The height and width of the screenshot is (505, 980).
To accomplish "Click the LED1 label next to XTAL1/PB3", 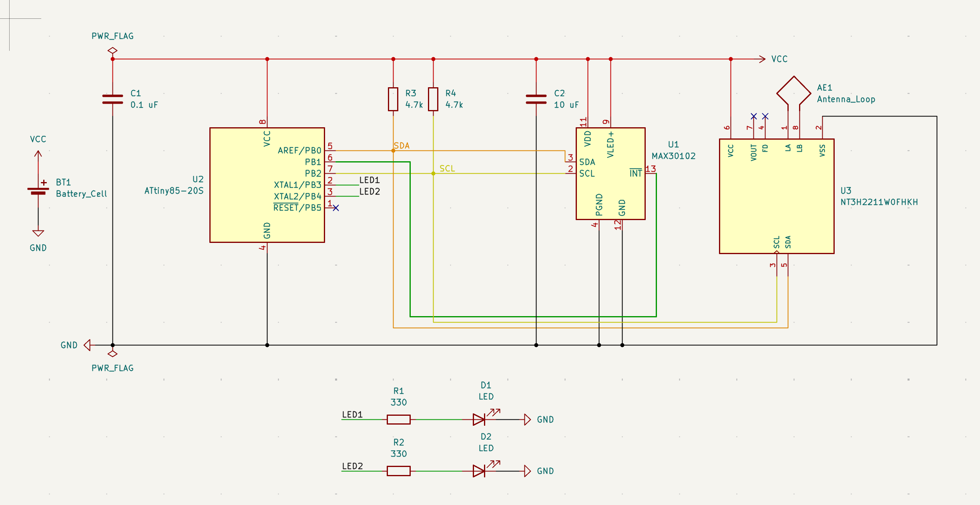I will 370,180.
